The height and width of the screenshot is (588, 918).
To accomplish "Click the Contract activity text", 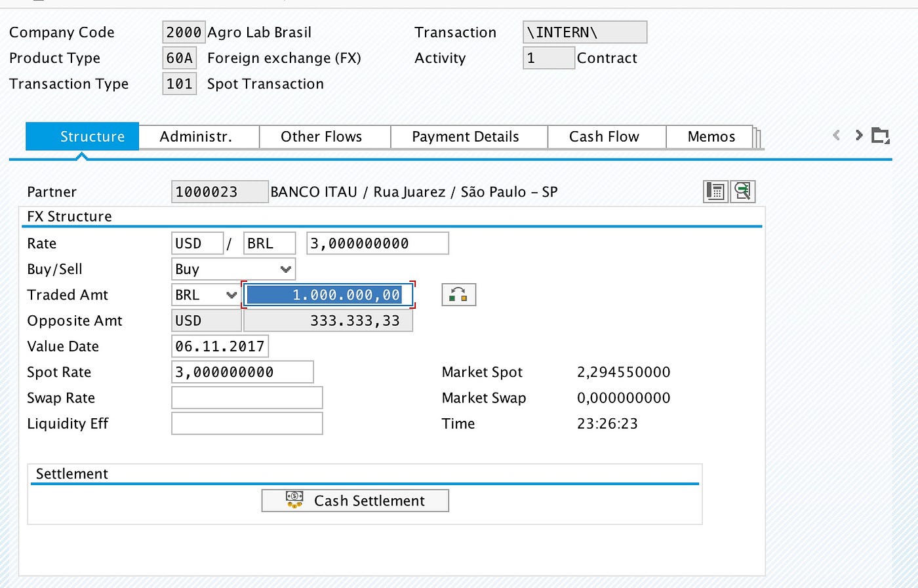I will [607, 58].
